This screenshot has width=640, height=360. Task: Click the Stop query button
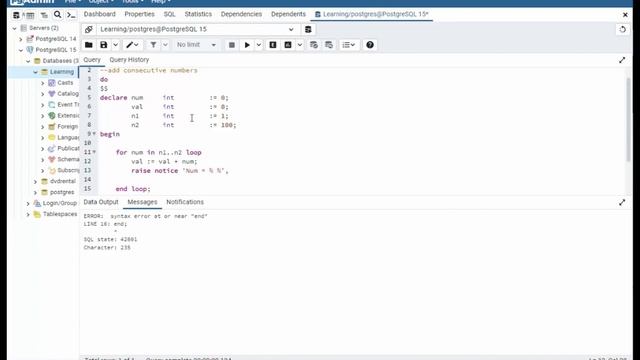(231, 45)
